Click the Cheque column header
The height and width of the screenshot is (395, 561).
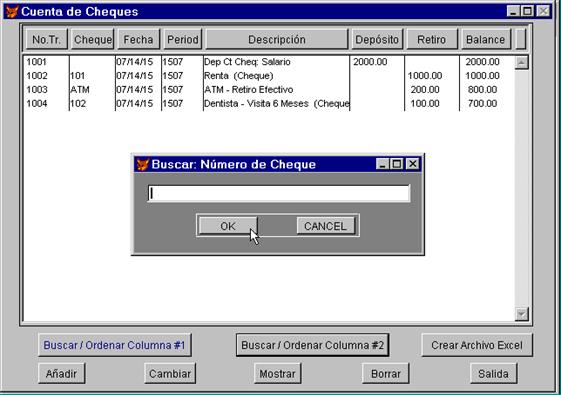point(93,39)
